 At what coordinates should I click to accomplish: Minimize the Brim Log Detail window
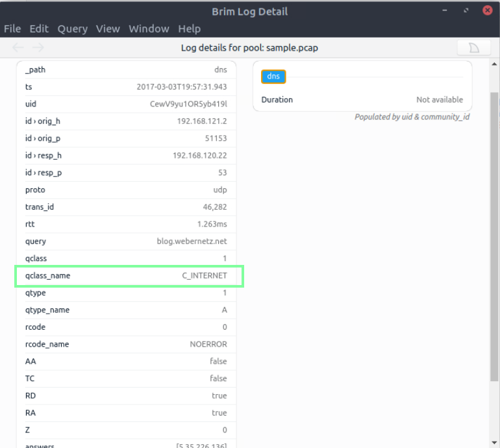pyautogui.click(x=445, y=11)
